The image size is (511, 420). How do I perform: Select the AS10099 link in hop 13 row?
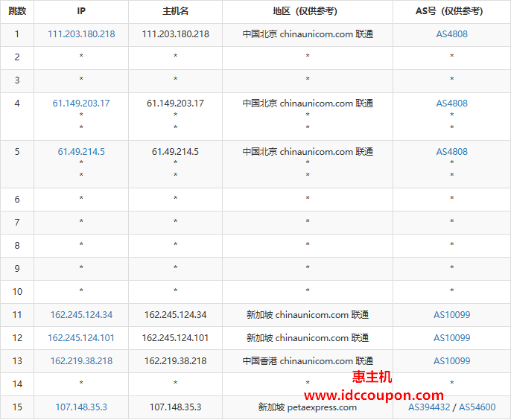tap(451, 361)
